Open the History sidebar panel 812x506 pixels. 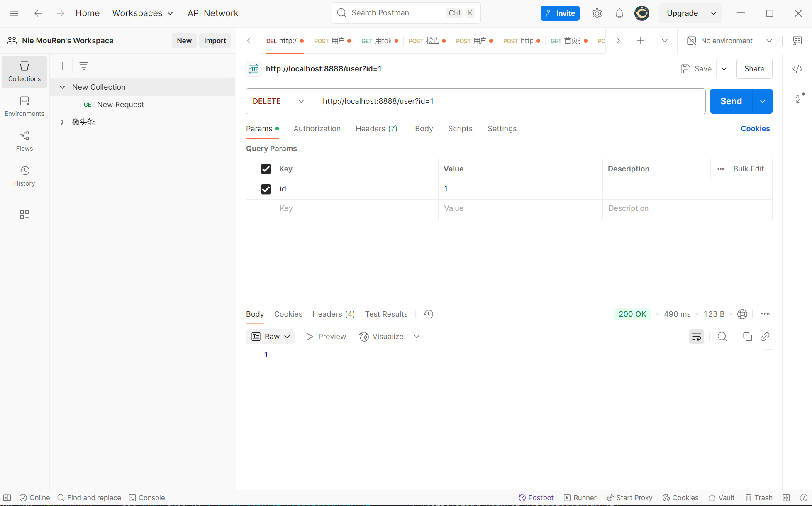tap(24, 176)
